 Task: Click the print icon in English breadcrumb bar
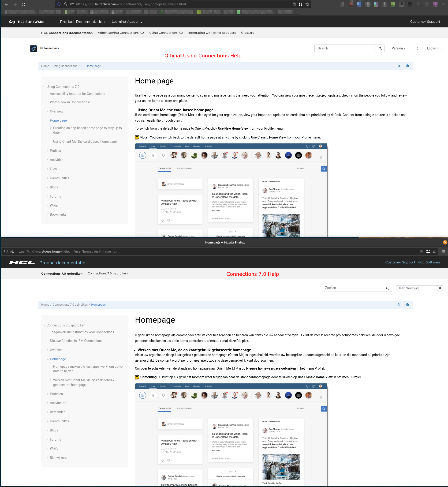[x=407, y=66]
